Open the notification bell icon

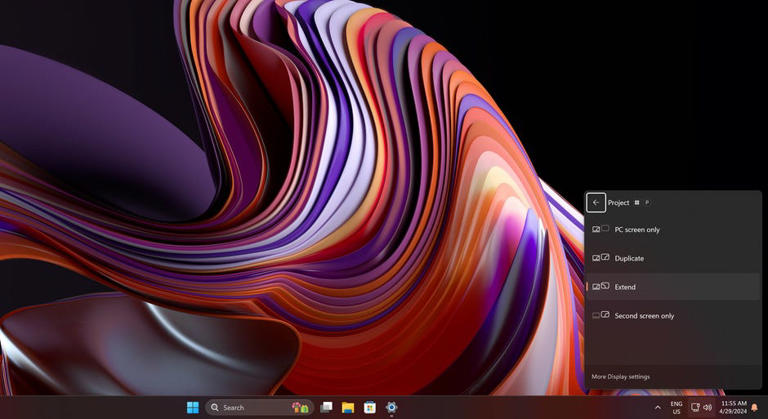click(x=754, y=407)
